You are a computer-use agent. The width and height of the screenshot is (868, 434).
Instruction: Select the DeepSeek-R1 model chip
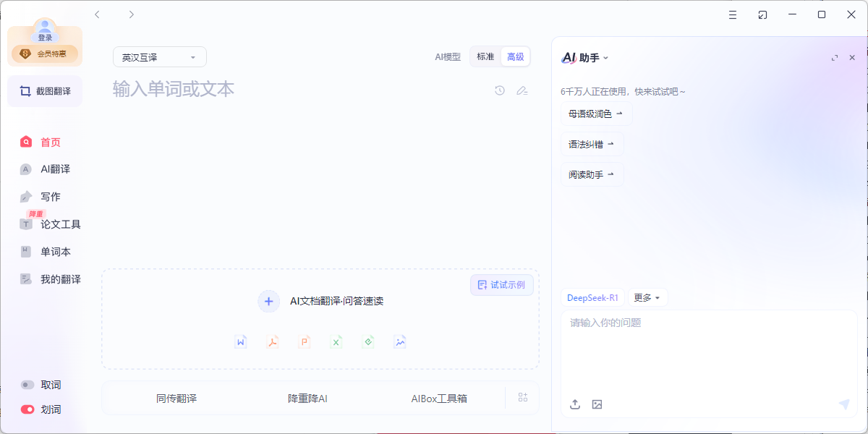(x=592, y=297)
